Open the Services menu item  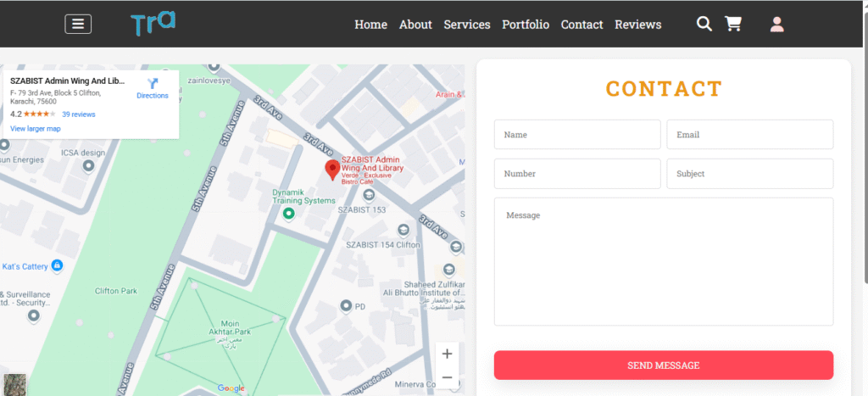pyautogui.click(x=467, y=25)
